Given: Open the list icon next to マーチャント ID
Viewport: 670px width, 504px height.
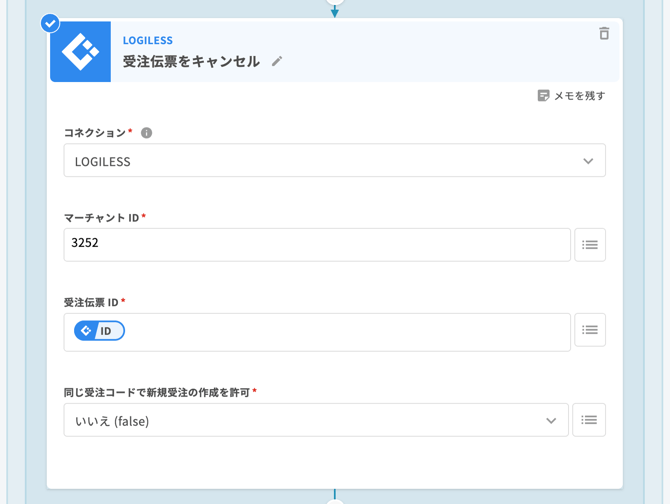Looking at the screenshot, I should (590, 245).
